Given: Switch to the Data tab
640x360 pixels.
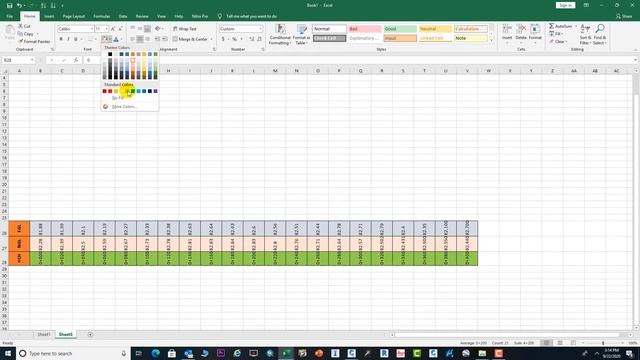Looking at the screenshot, I should [x=123, y=16].
